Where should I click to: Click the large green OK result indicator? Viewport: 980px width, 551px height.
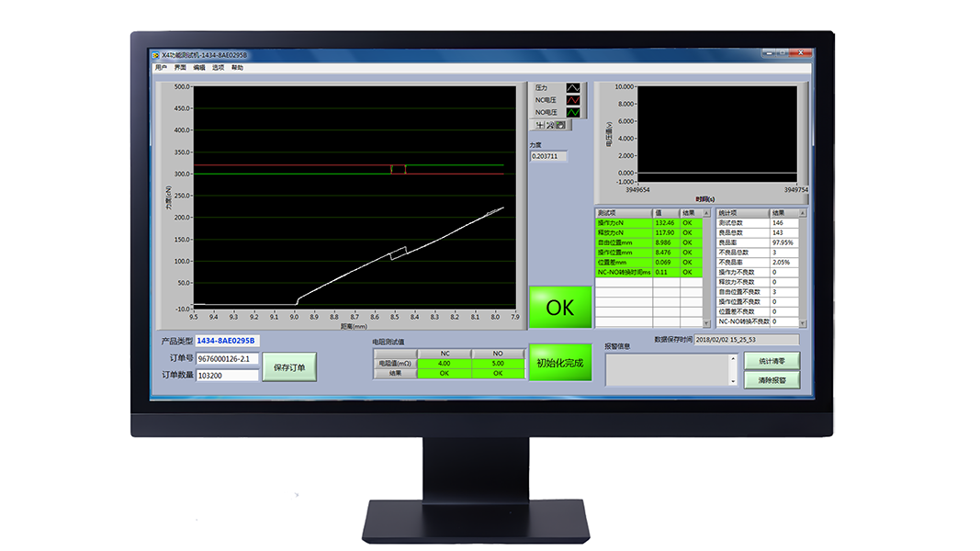559,308
